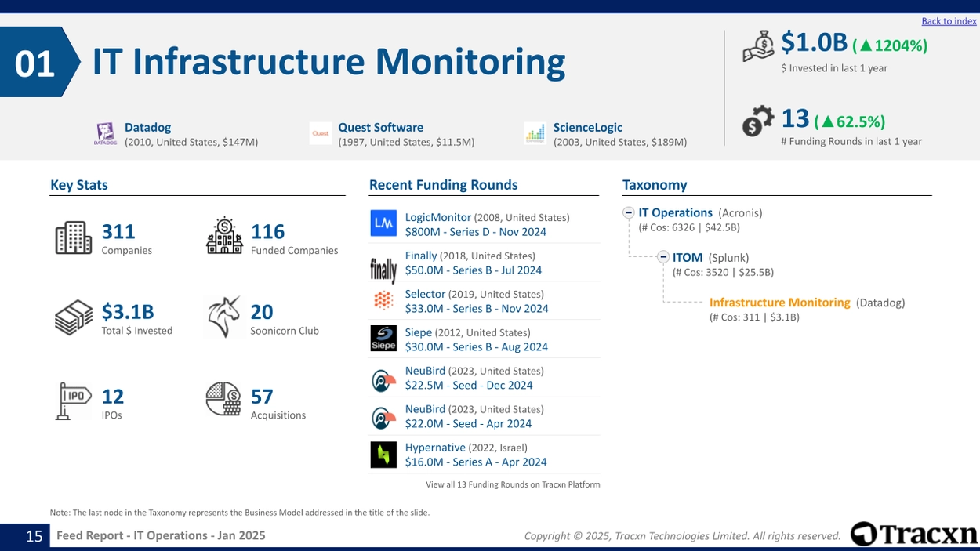
Task: Click the money-in-hand invested icon
Action: click(758, 45)
